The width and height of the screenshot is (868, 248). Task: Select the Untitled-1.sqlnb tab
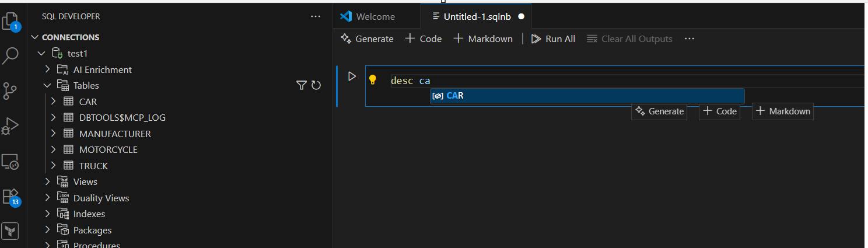coord(477,16)
